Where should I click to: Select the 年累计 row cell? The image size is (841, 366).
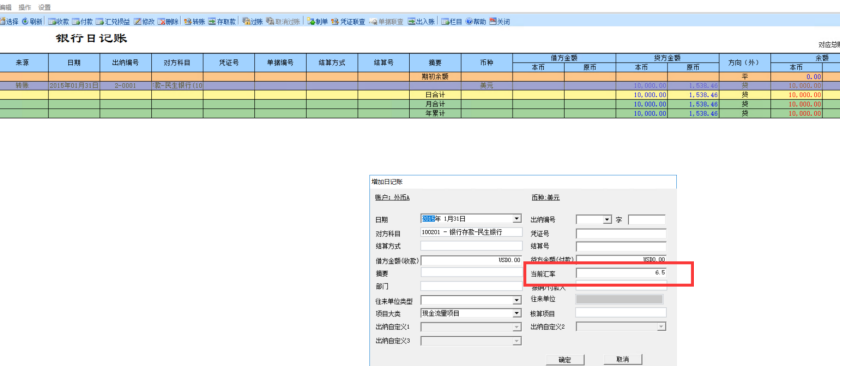click(x=436, y=114)
